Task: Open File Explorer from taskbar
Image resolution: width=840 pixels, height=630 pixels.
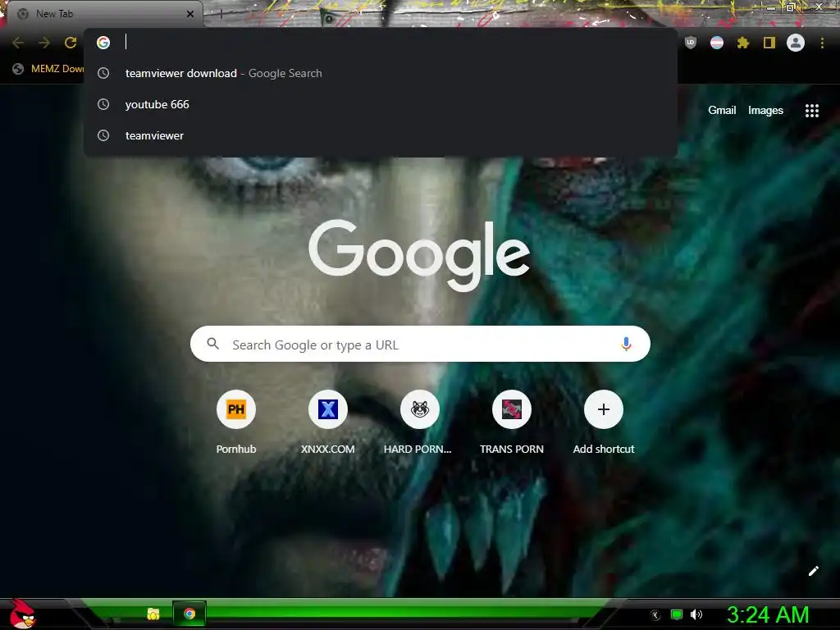Action: [x=153, y=614]
